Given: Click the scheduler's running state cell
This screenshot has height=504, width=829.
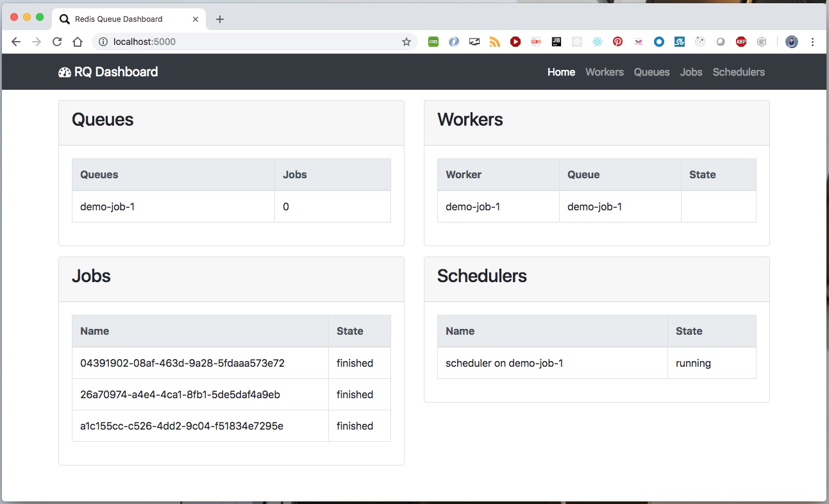Looking at the screenshot, I should coord(712,363).
